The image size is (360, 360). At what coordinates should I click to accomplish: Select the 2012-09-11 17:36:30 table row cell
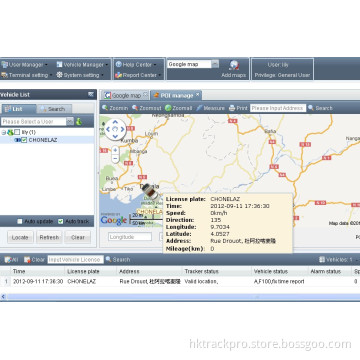[x=38, y=281]
